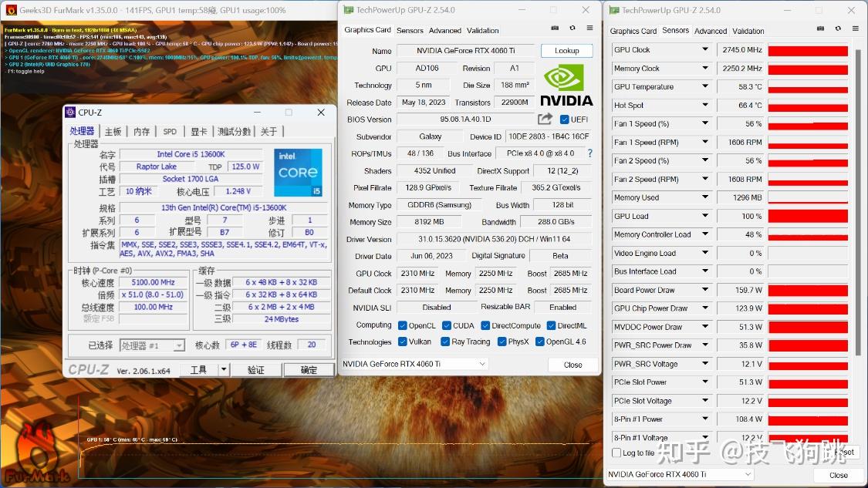Click the Bus Interface question mark icon
Viewport: 868px width, 488px height.
pos(589,153)
